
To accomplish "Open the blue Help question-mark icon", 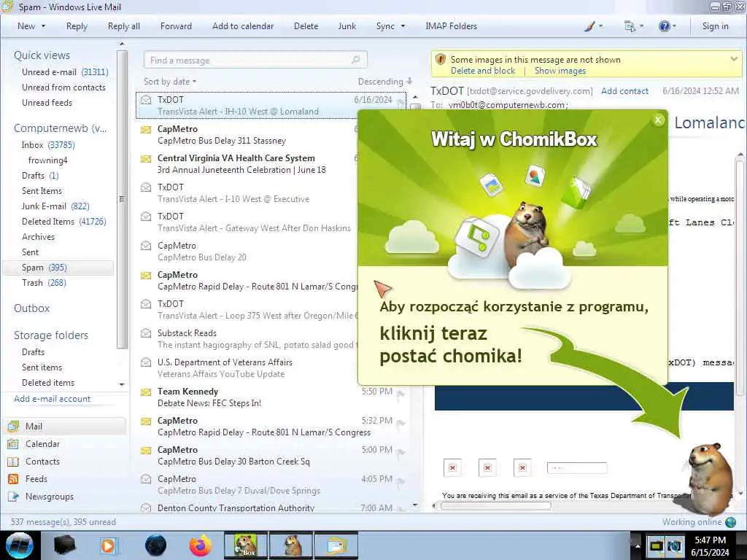I will tap(664, 26).
